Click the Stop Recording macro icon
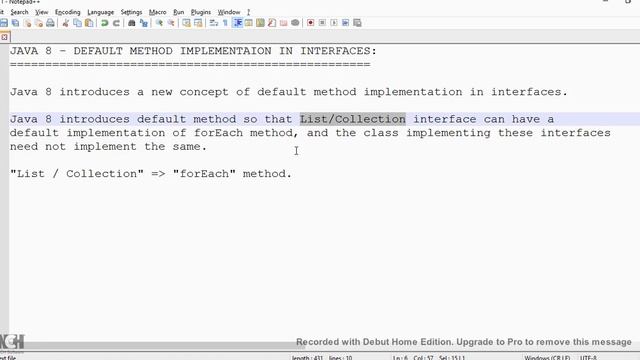 click(x=322, y=23)
